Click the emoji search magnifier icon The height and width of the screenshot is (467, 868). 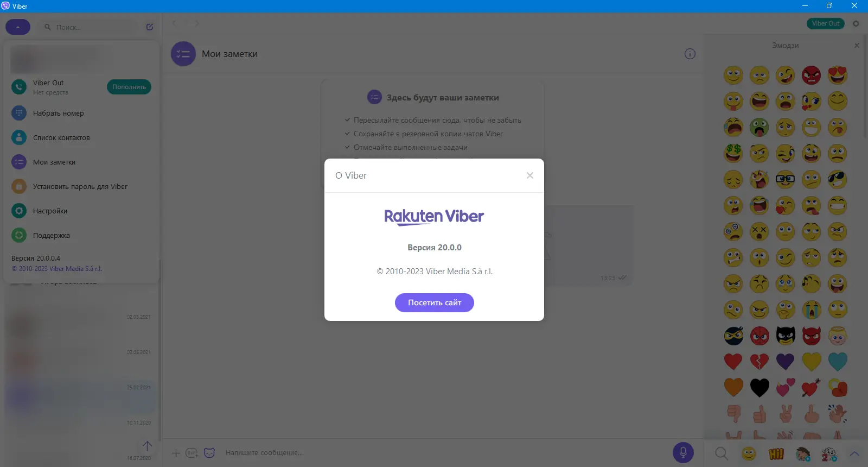pyautogui.click(x=722, y=453)
